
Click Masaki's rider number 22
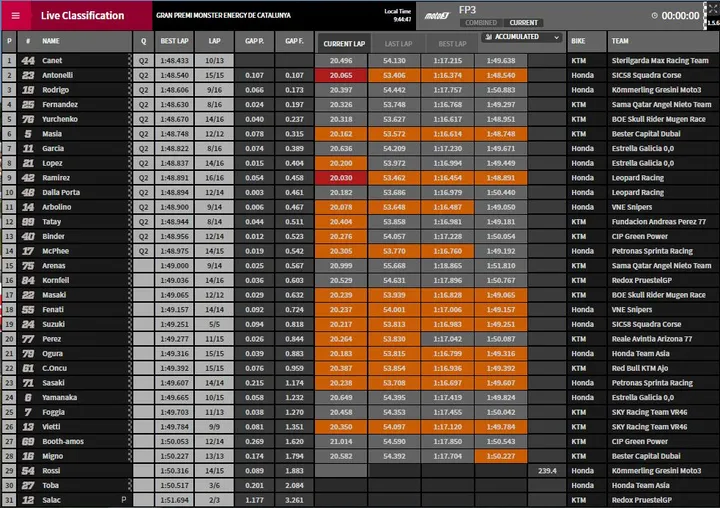tap(28, 295)
